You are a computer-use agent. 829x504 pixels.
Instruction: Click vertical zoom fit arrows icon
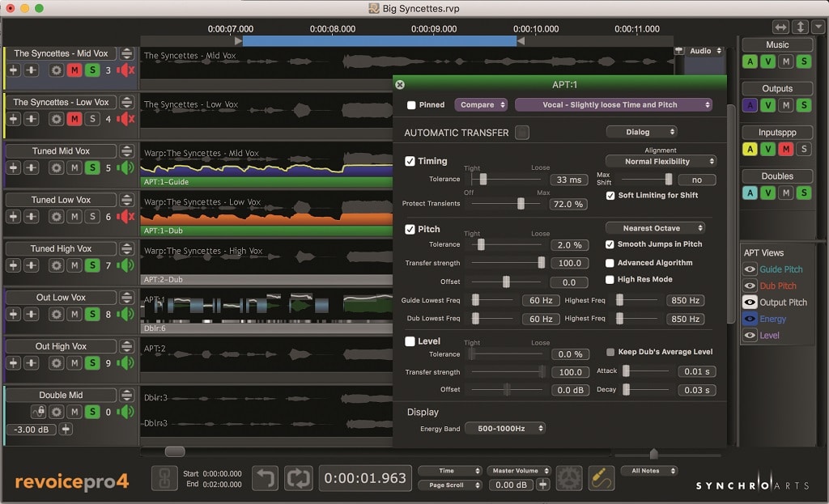[x=801, y=27]
